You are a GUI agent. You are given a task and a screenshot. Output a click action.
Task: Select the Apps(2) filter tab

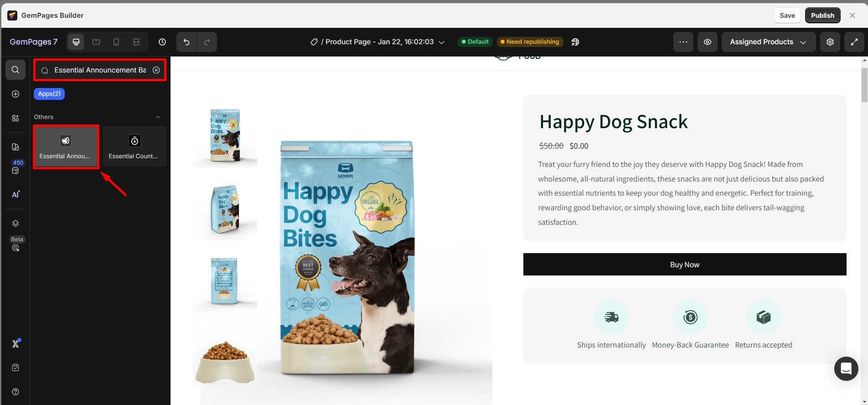[x=49, y=94]
